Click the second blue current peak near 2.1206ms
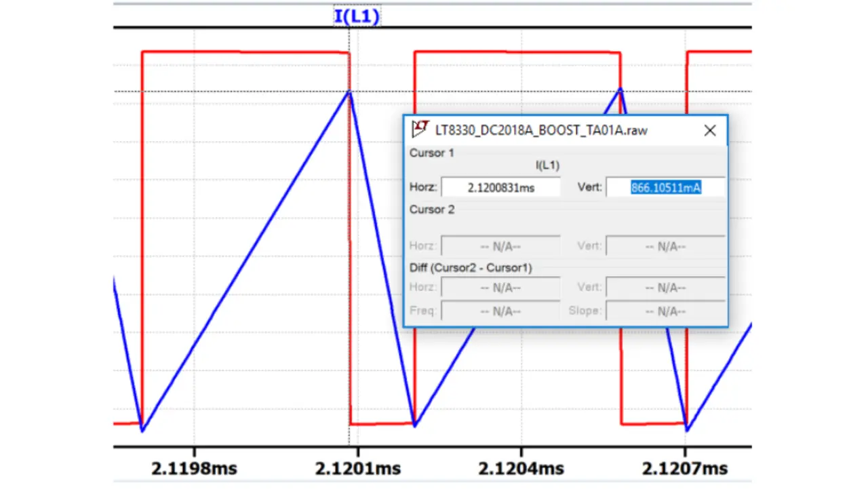868x489 pixels. point(620,90)
